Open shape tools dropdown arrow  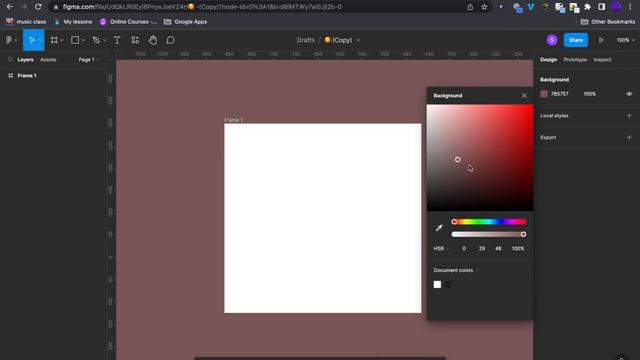[x=83, y=40]
